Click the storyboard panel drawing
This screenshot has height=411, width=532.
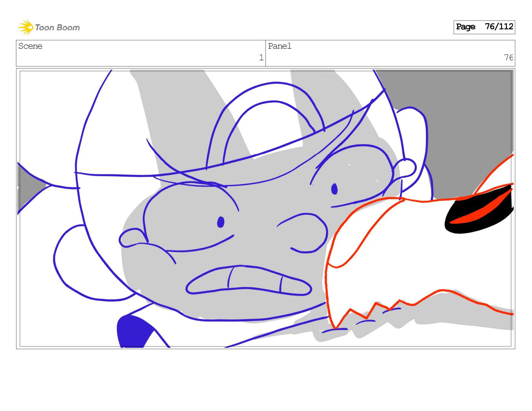(265, 209)
